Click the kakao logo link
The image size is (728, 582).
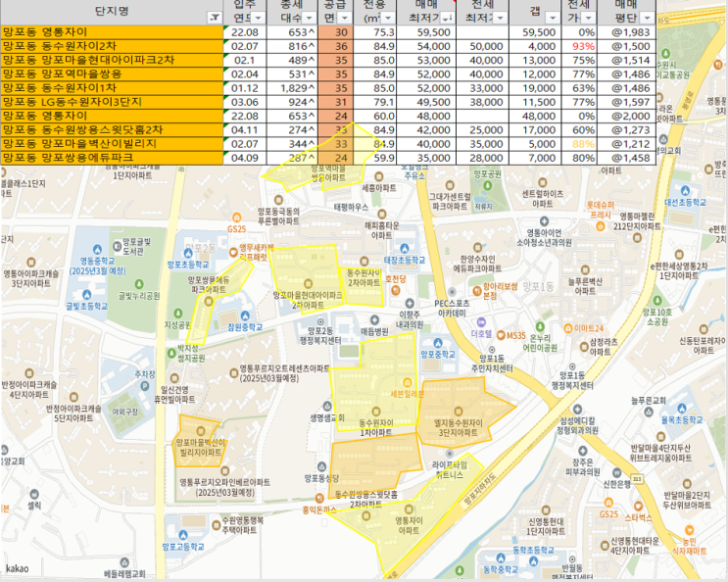(18, 568)
